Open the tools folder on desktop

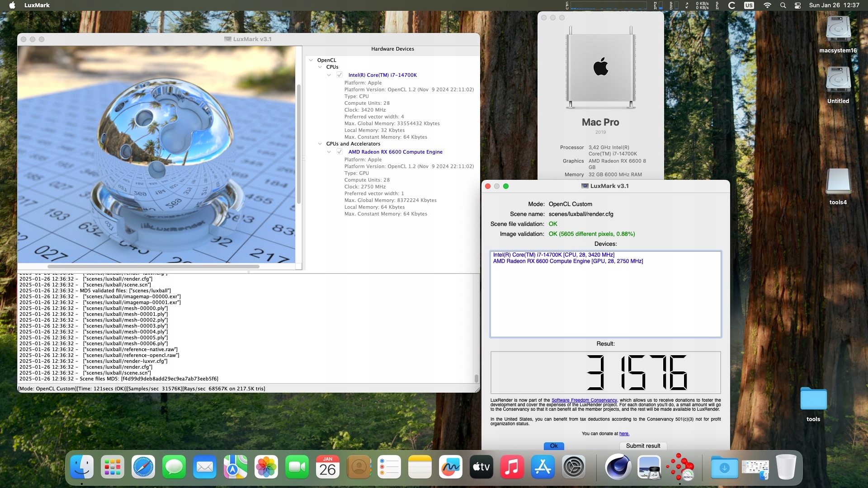point(813,399)
